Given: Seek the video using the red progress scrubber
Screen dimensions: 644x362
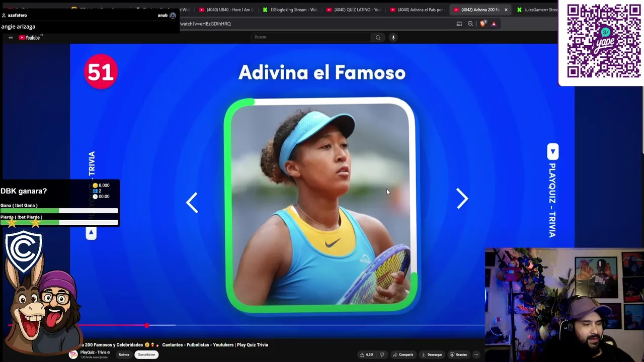Looking at the screenshot, I should point(146,326).
